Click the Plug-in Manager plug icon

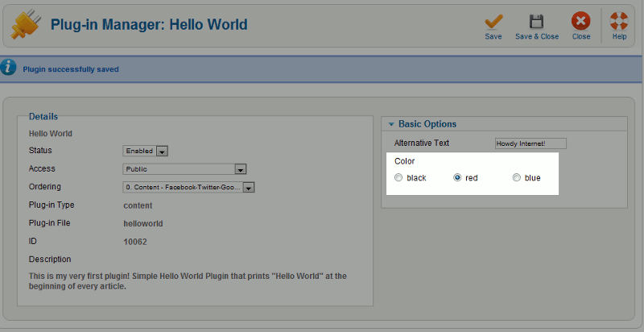click(x=24, y=26)
